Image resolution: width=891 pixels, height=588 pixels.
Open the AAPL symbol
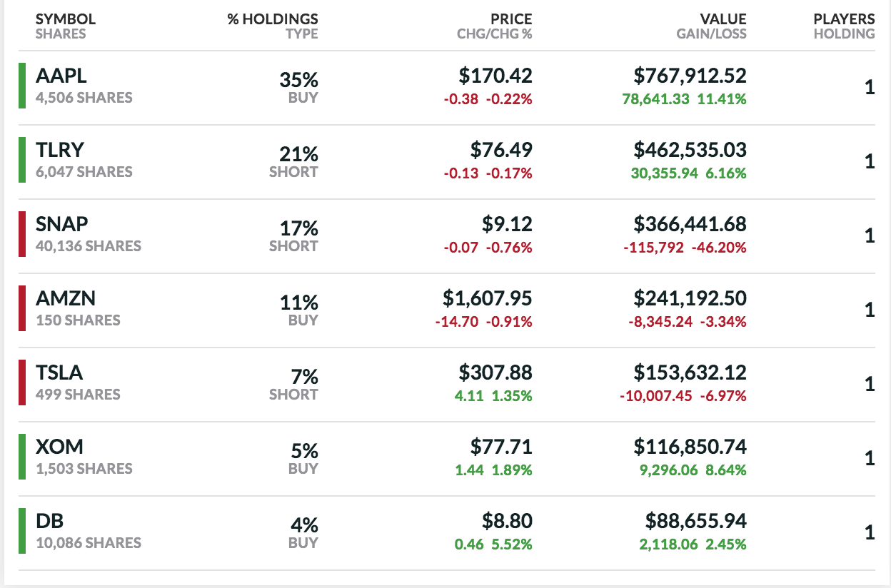[61, 76]
